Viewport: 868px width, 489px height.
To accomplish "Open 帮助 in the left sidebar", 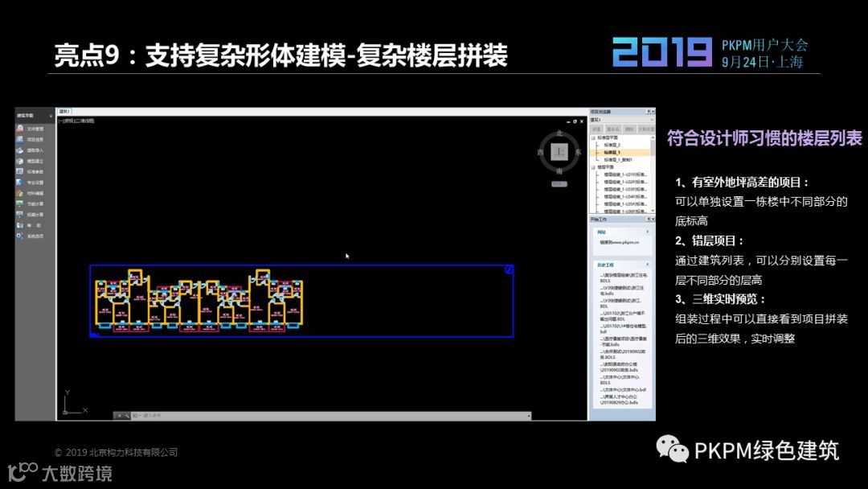I will tap(31, 225).
